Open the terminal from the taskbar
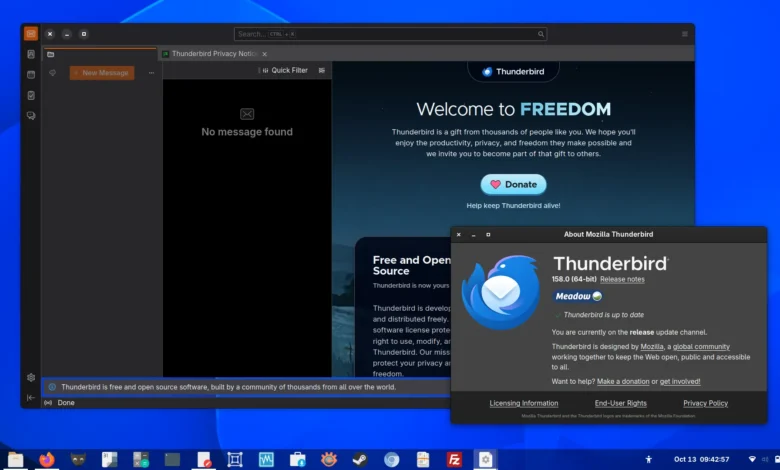This screenshot has height=470, width=780. 172,460
